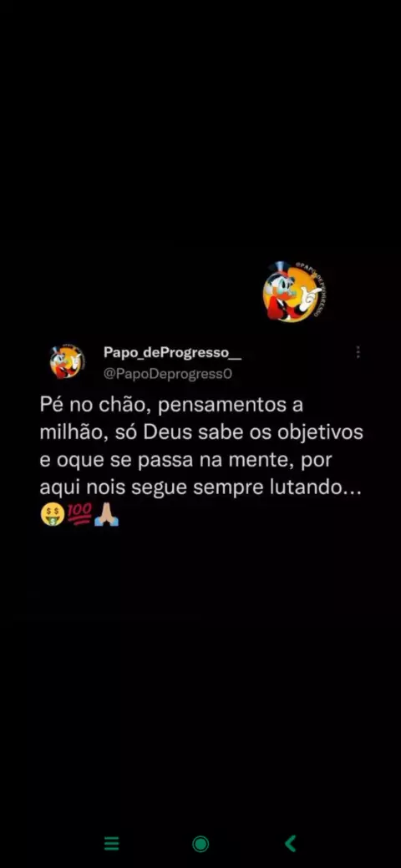Tap the praying hands emoji
Image resolution: width=401 pixels, height=868 pixels.
106,515
